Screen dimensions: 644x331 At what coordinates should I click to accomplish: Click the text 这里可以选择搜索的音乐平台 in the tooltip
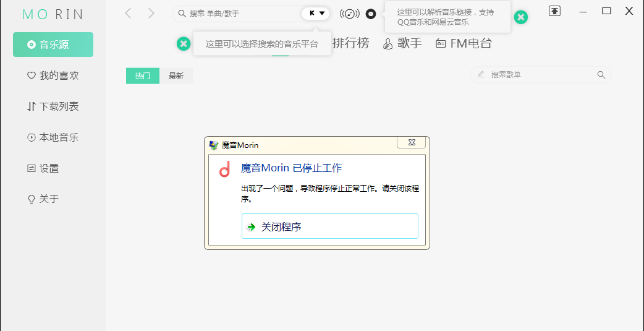pos(262,44)
